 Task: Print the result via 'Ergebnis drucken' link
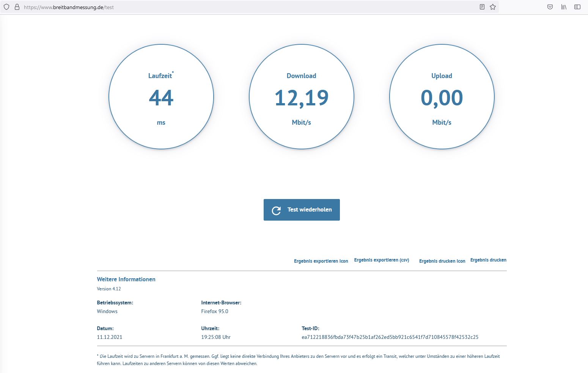point(488,260)
